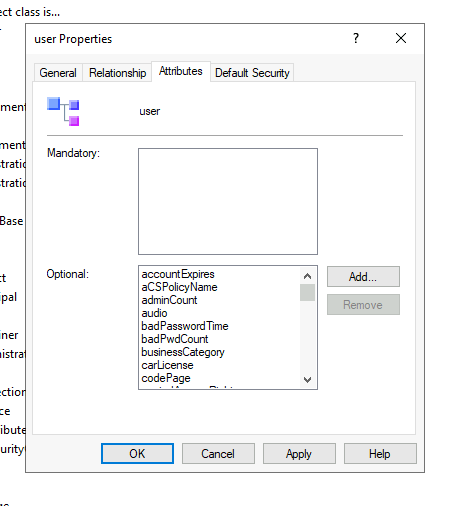Close the user Properties dialog
Screen dimensions: 449x506
coord(401,38)
